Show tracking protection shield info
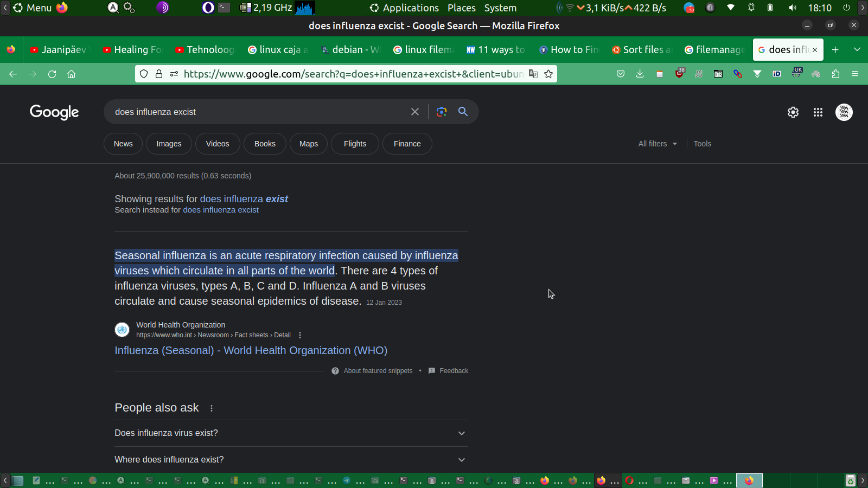868x488 pixels. tap(144, 74)
